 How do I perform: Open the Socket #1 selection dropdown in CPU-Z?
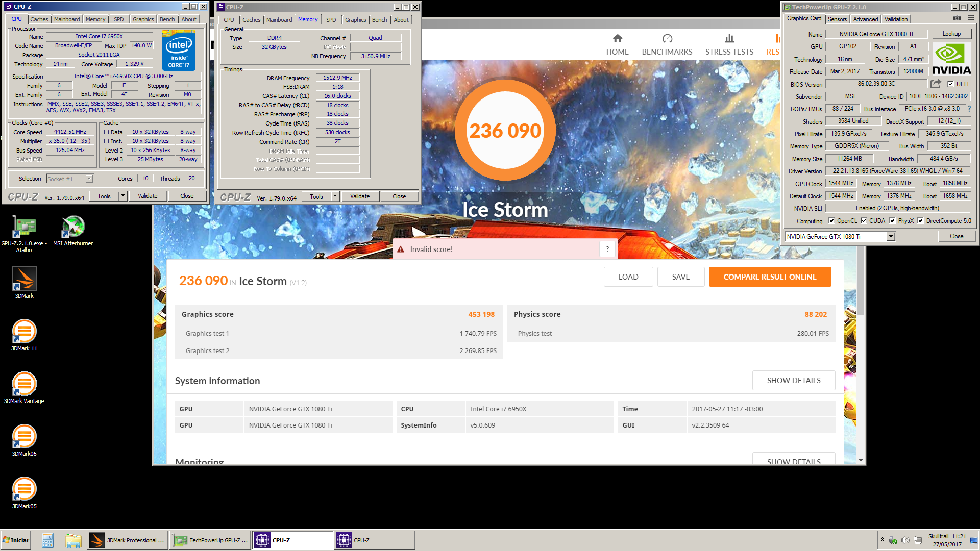point(89,179)
